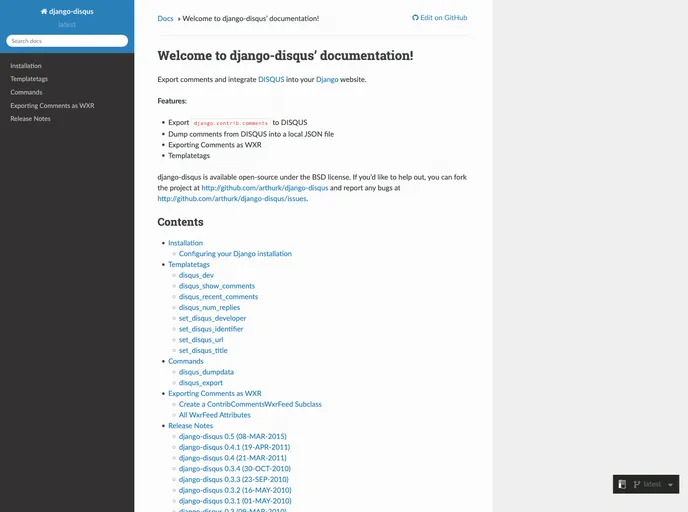Open django-disqus 0.3.2 (16-MAY-2010) notes
Screen dimensions: 688x512
pyautogui.click(x=235, y=490)
